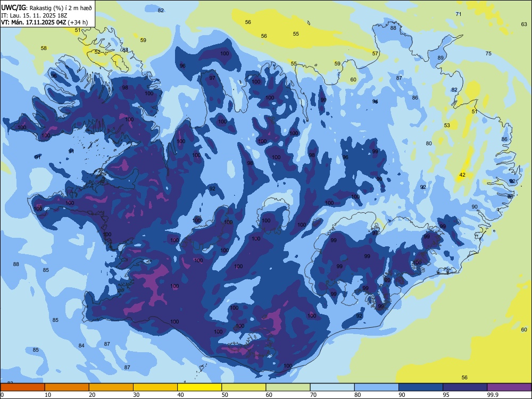
Task: Click the 70–80 pale blue legend swatch
Action: pyautogui.click(x=332, y=387)
